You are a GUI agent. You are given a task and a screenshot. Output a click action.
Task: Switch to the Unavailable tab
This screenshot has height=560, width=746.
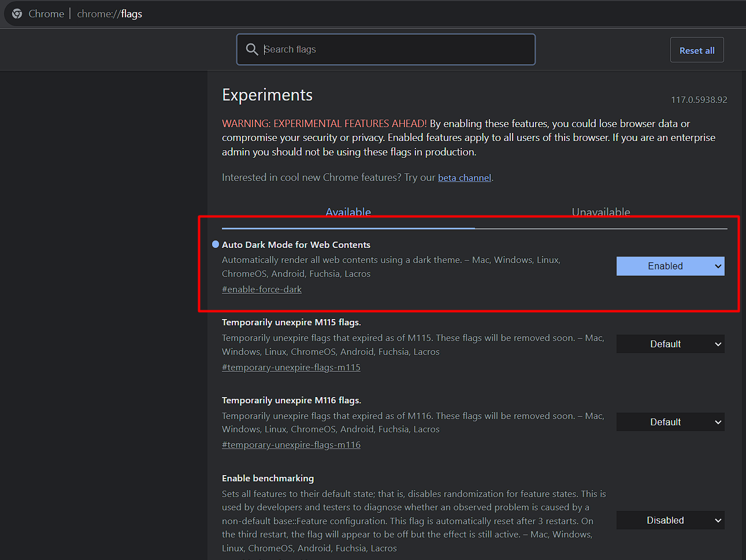tap(600, 212)
